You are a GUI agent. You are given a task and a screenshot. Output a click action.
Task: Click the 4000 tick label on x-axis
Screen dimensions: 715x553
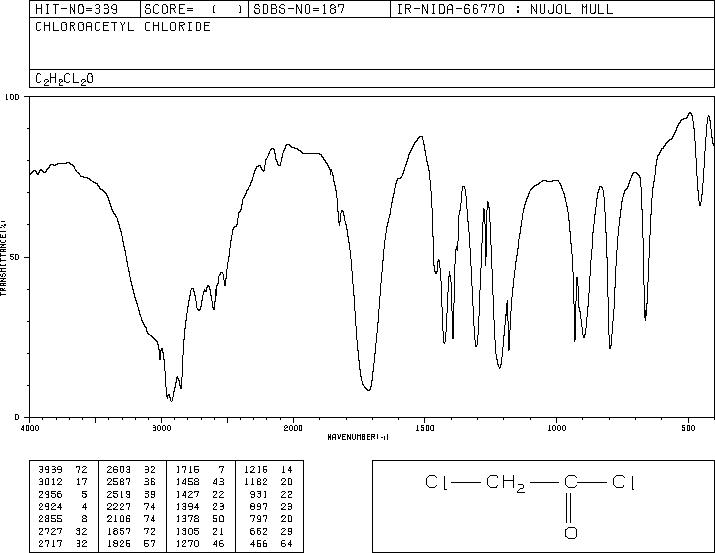coord(30,428)
